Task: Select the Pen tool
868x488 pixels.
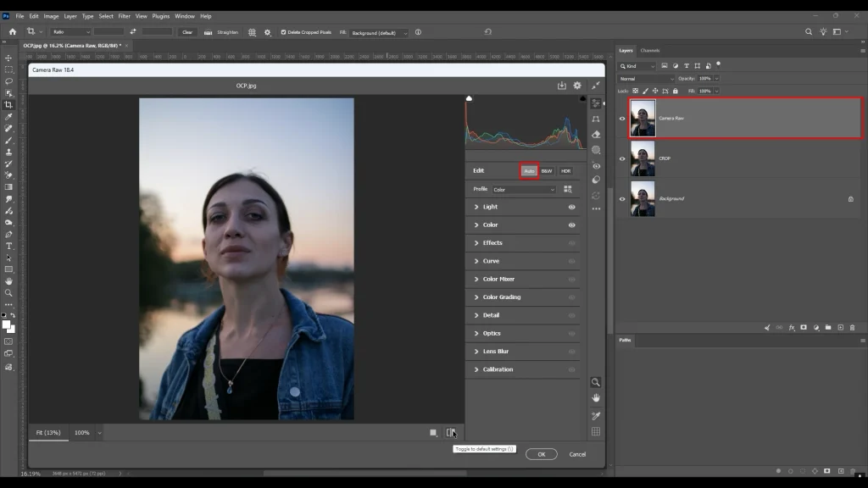Action: pyautogui.click(x=8, y=235)
